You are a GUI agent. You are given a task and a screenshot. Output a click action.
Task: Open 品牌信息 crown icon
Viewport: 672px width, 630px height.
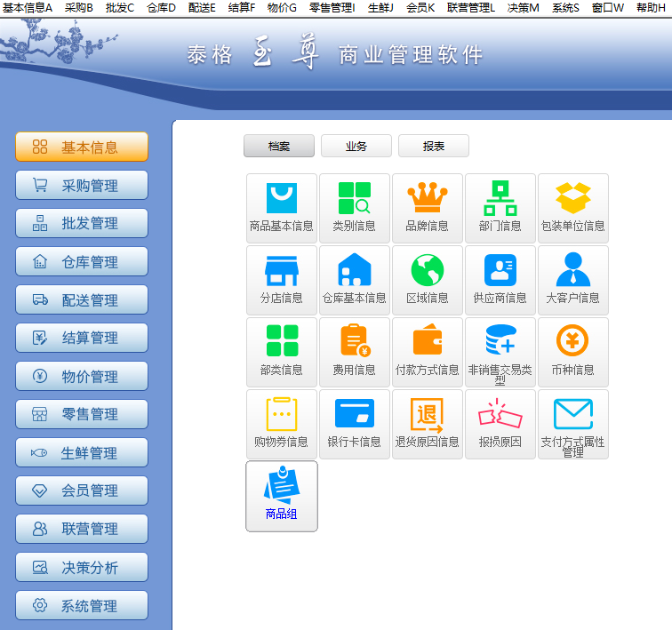427,207
